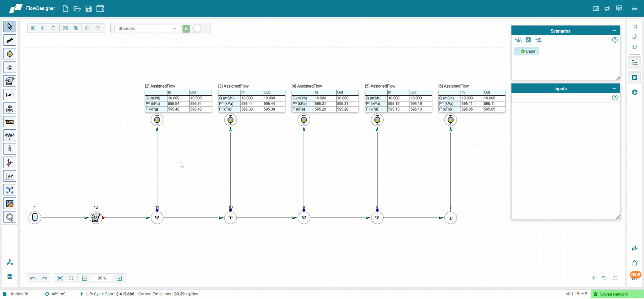Run the calculation with green play button

coord(186,29)
